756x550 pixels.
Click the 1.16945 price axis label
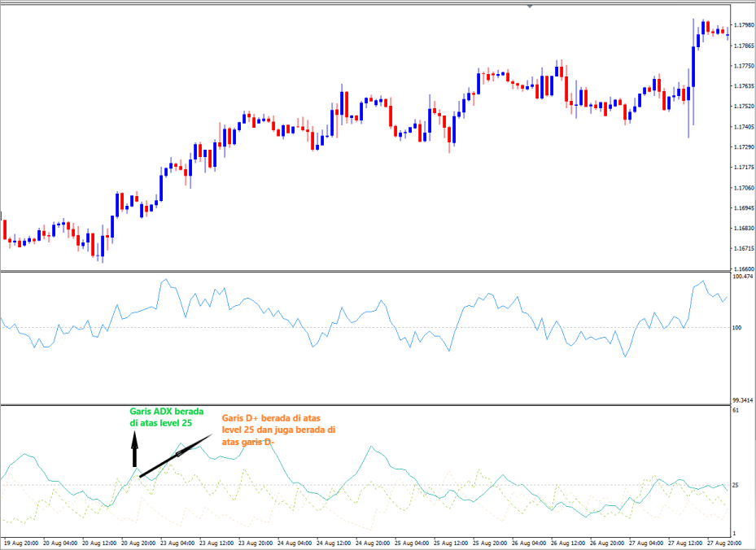coord(744,208)
